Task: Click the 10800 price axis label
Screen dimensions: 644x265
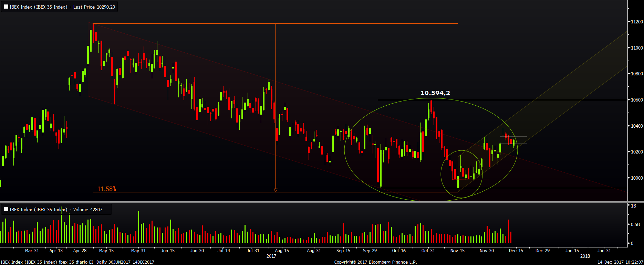Action: (x=637, y=74)
